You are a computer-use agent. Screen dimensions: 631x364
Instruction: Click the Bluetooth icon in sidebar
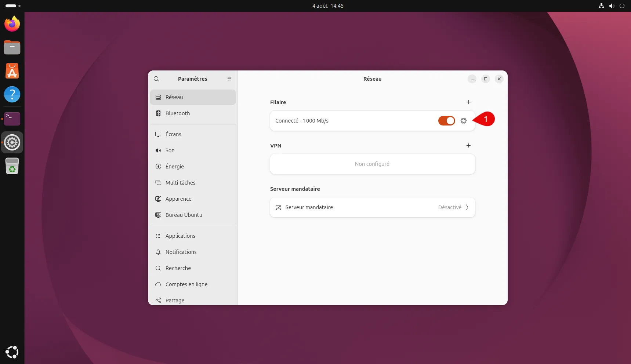[x=158, y=113]
